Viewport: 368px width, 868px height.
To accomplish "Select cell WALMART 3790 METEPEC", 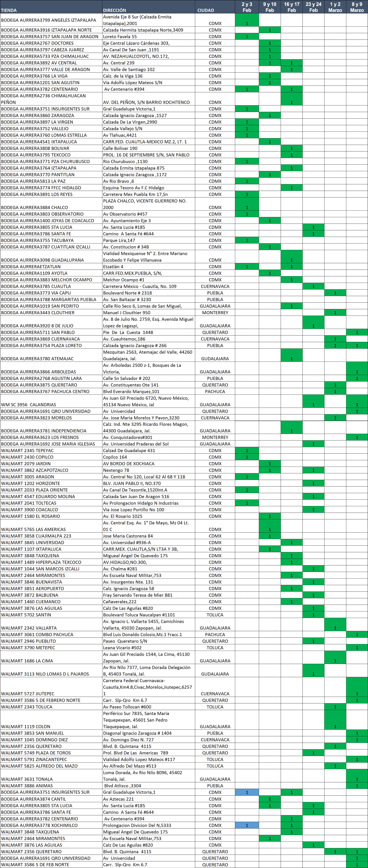I will [x=51, y=648].
